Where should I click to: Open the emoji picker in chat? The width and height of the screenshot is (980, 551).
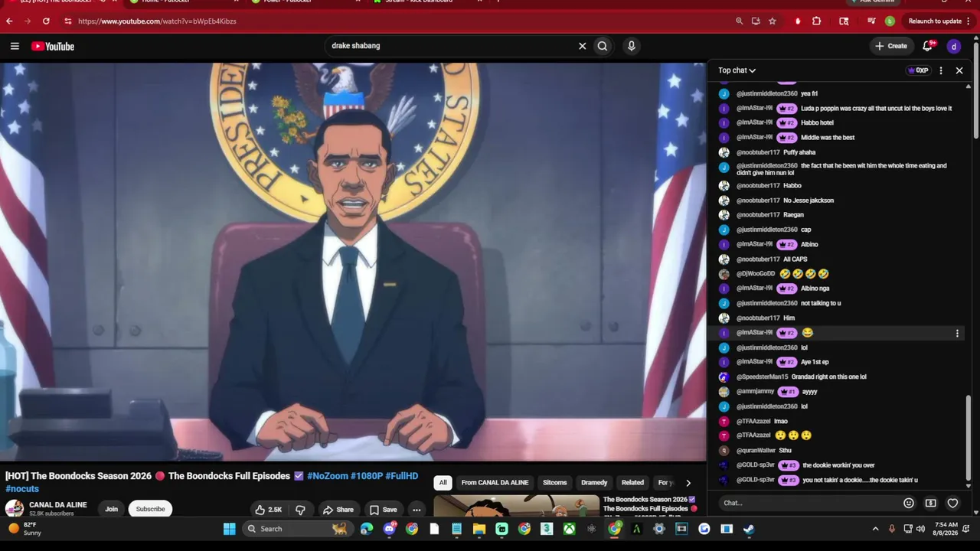click(x=909, y=503)
